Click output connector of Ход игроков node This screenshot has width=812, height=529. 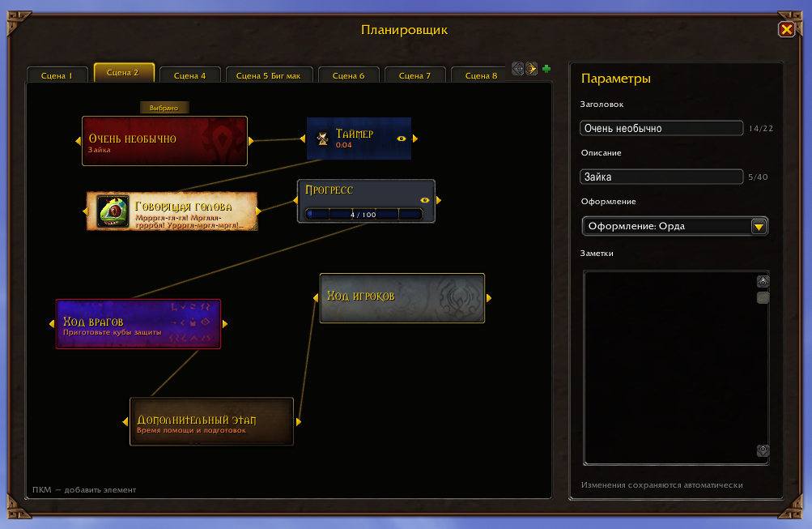tap(489, 298)
